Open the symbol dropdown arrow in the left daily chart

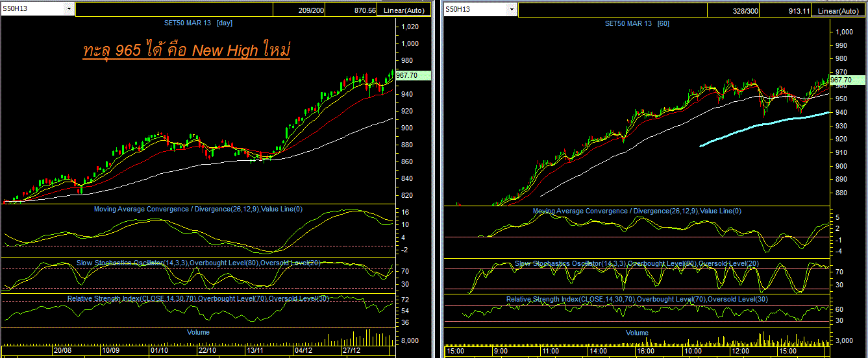[69, 9]
